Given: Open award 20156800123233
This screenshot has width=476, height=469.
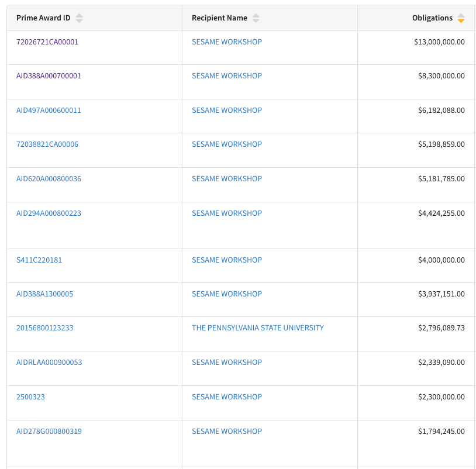Looking at the screenshot, I should 44,328.
